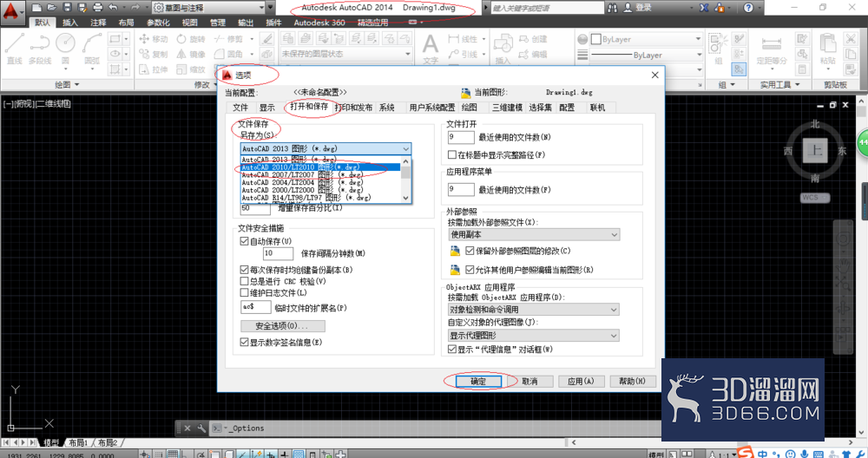Open the Annotate (注释) ribbon tab

[98, 23]
